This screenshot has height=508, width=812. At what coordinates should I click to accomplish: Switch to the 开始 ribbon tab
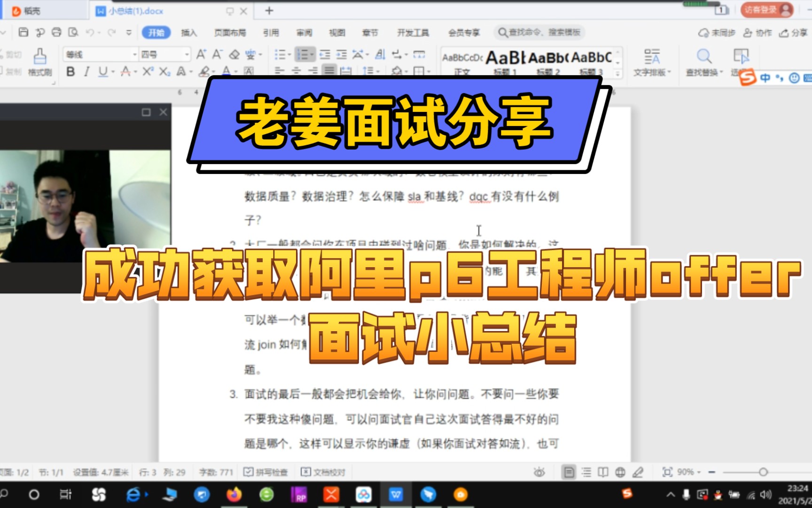pos(156,32)
